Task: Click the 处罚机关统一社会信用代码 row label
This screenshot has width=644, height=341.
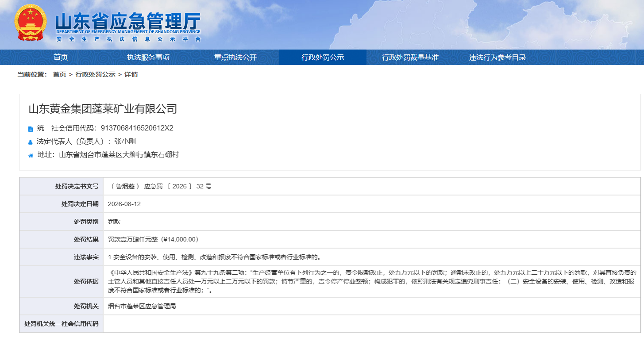Action: (62, 324)
